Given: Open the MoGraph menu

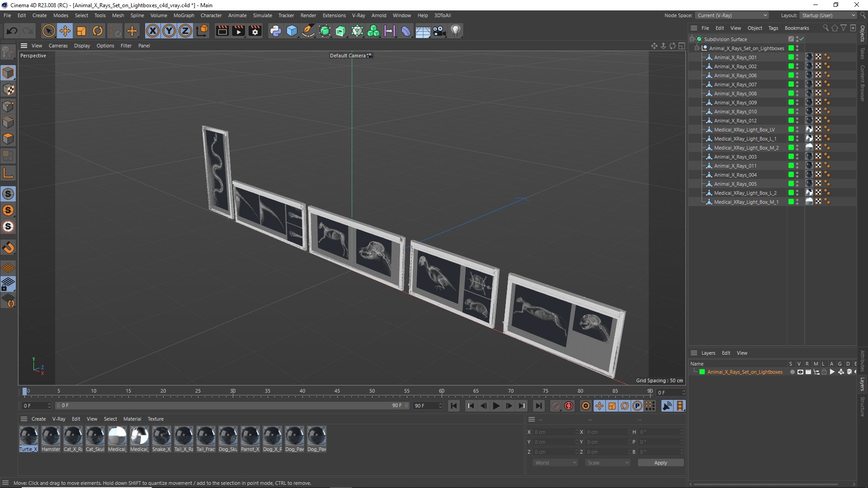Looking at the screenshot, I should pos(184,15).
